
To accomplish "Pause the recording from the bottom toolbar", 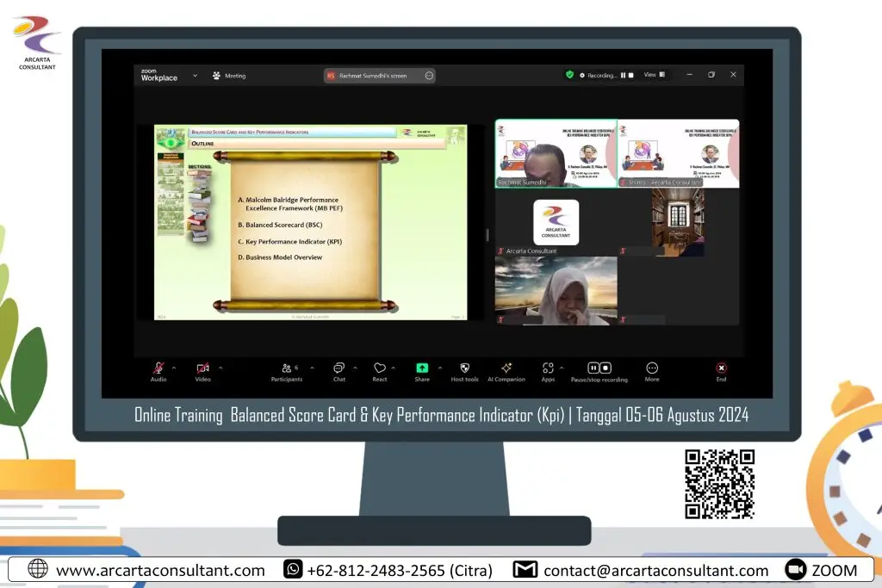I will tap(593, 368).
